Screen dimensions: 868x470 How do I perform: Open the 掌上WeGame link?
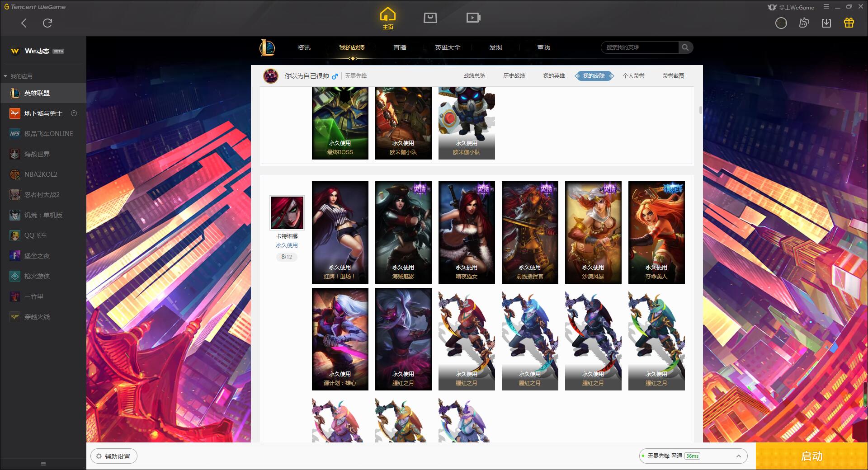(791, 7)
